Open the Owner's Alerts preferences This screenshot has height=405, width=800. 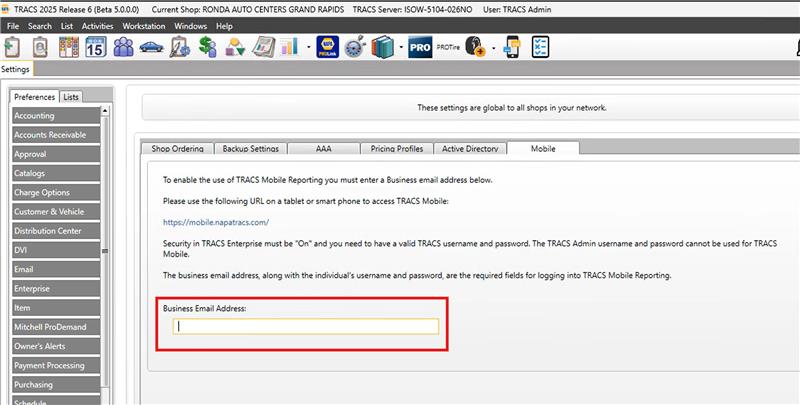pyautogui.click(x=56, y=346)
